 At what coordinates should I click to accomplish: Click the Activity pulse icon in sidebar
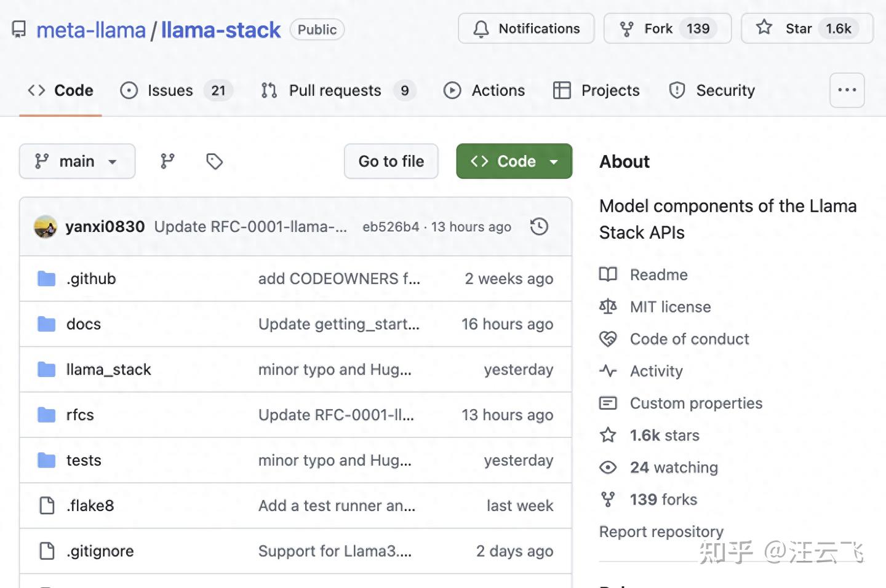608,371
